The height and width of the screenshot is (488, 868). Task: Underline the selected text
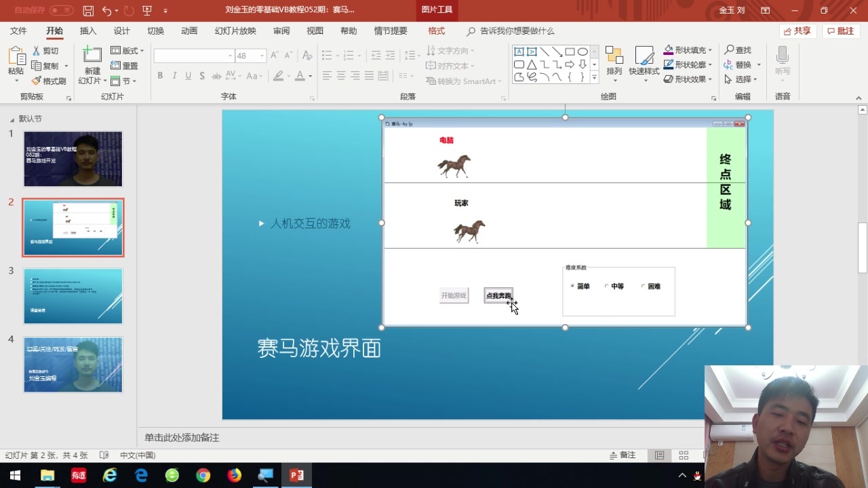coord(189,76)
